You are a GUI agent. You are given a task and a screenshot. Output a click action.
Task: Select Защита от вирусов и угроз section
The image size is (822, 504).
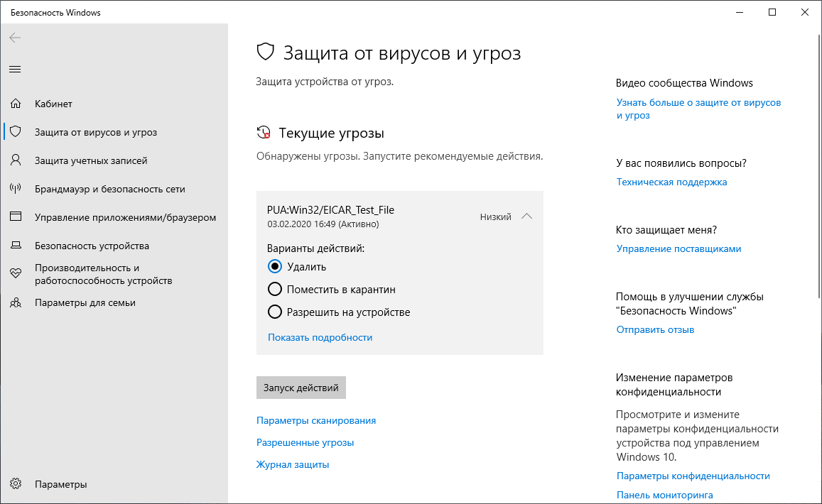[x=96, y=132]
